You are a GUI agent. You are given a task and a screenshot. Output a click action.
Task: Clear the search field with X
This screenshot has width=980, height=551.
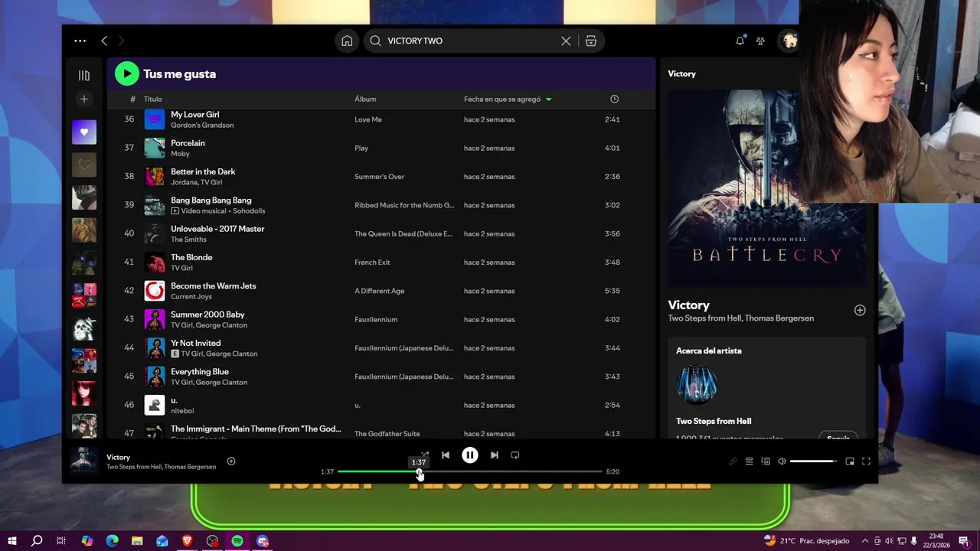click(566, 41)
